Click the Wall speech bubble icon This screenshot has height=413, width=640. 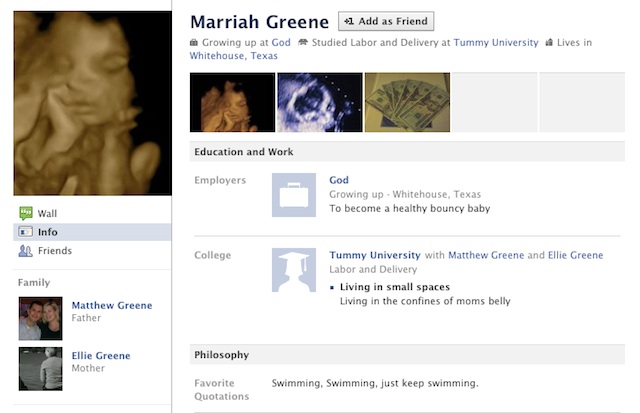[x=26, y=213]
